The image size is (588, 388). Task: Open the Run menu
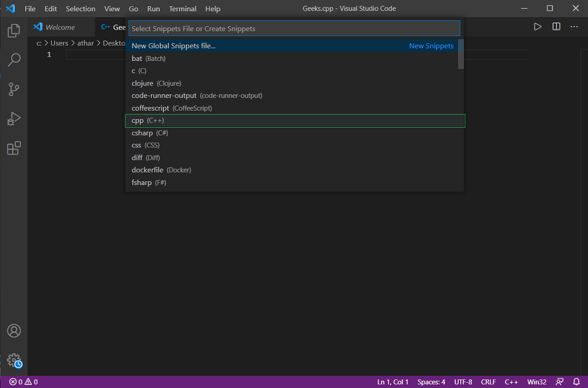[153, 9]
